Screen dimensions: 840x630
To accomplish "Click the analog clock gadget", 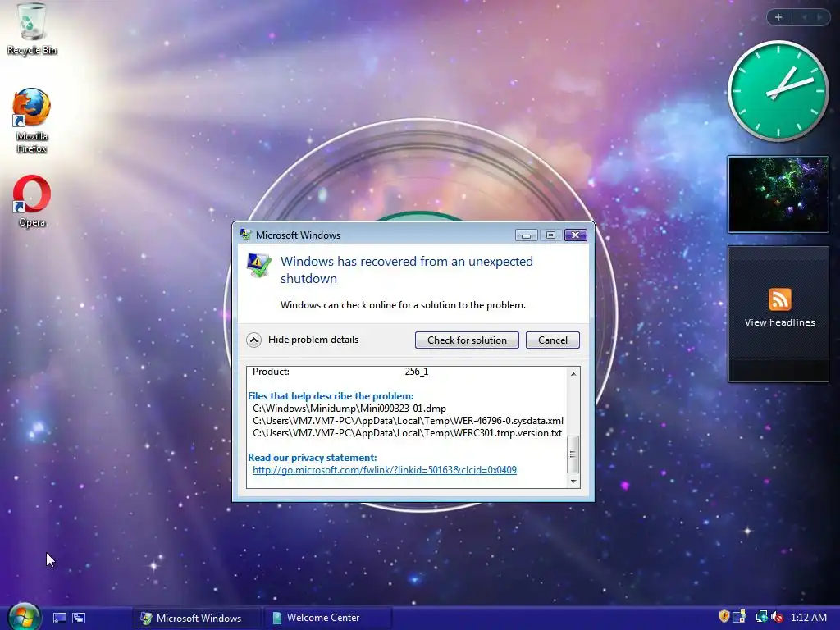I will click(778, 91).
